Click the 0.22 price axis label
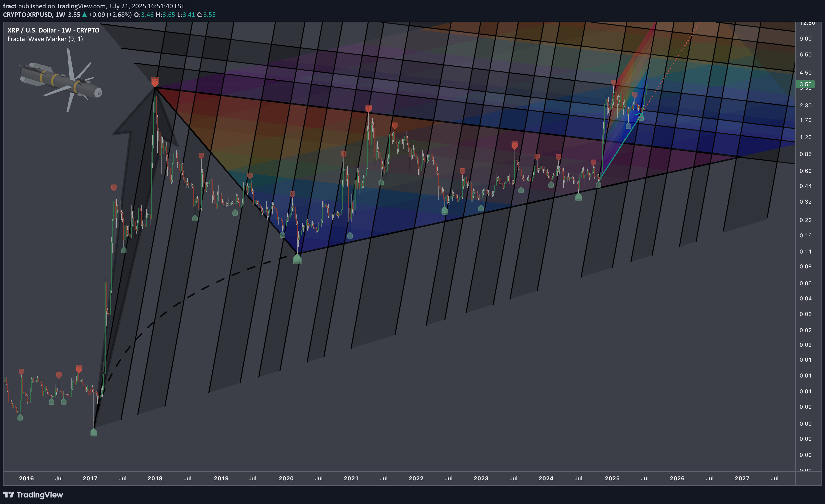 coord(806,220)
